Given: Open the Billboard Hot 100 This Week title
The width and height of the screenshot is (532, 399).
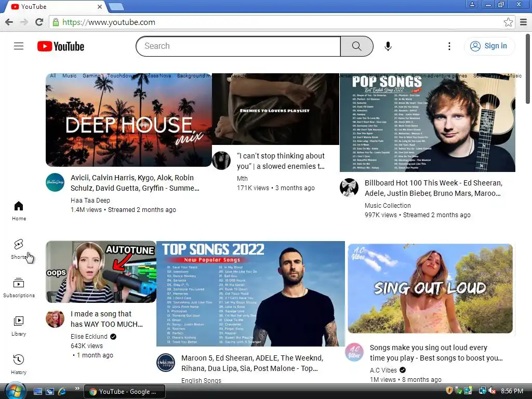Looking at the screenshot, I should (x=434, y=188).
